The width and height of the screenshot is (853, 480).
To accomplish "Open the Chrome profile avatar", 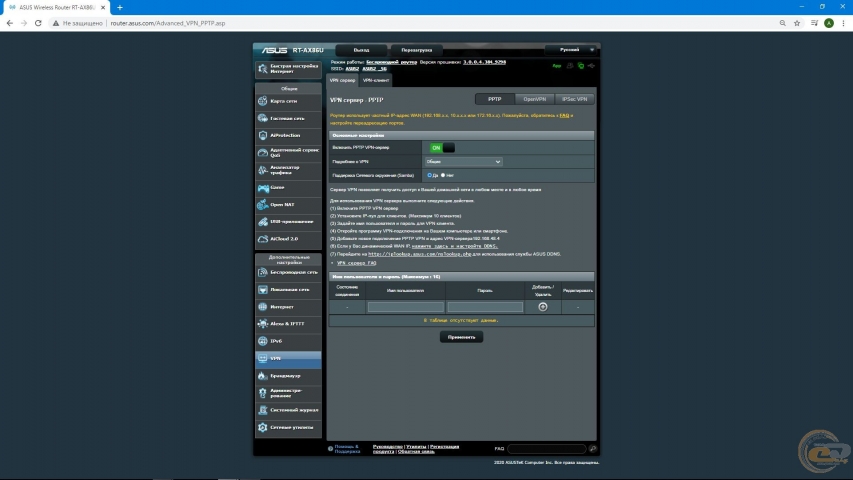I will (x=829, y=23).
